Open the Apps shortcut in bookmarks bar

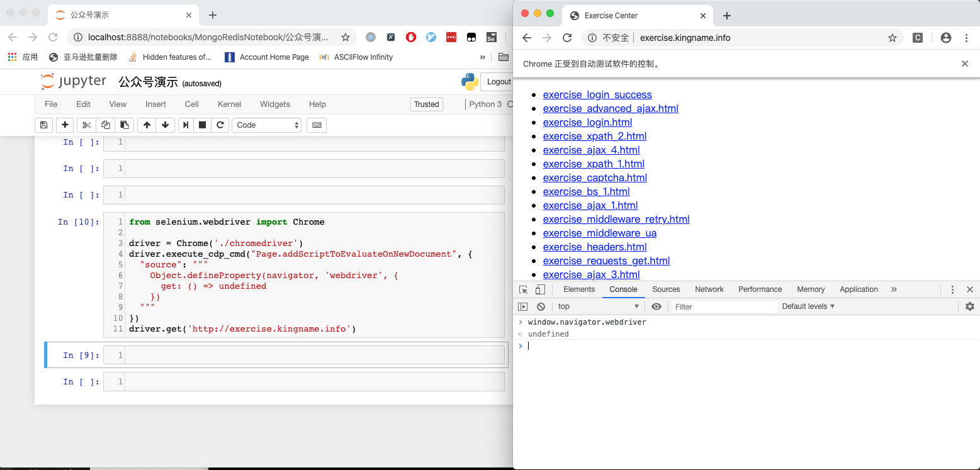(x=23, y=57)
